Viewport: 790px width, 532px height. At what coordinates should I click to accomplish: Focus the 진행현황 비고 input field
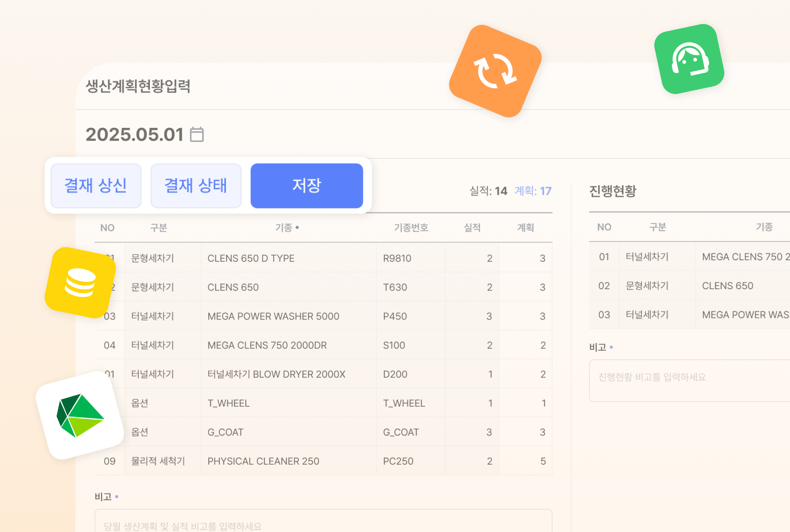click(690, 381)
